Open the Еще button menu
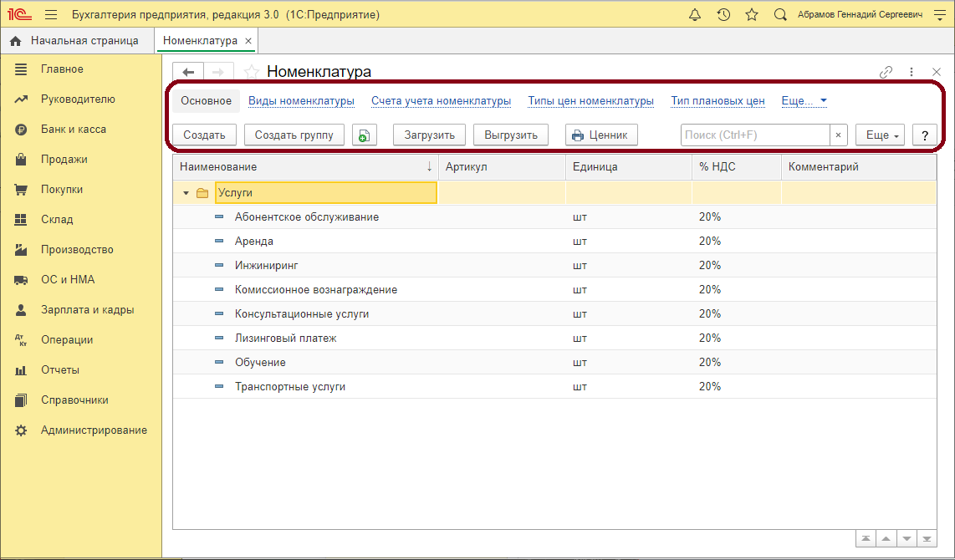The image size is (955, 560). point(880,135)
